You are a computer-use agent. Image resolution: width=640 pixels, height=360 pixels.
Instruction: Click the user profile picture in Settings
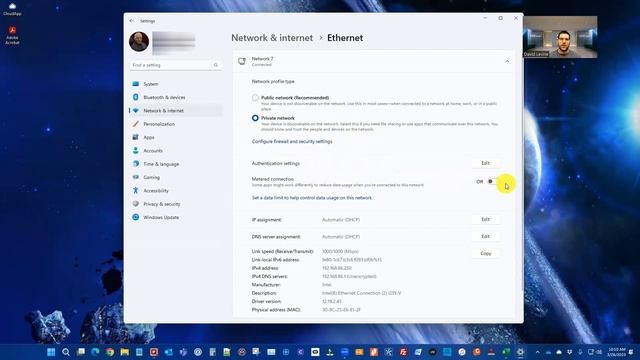139,42
